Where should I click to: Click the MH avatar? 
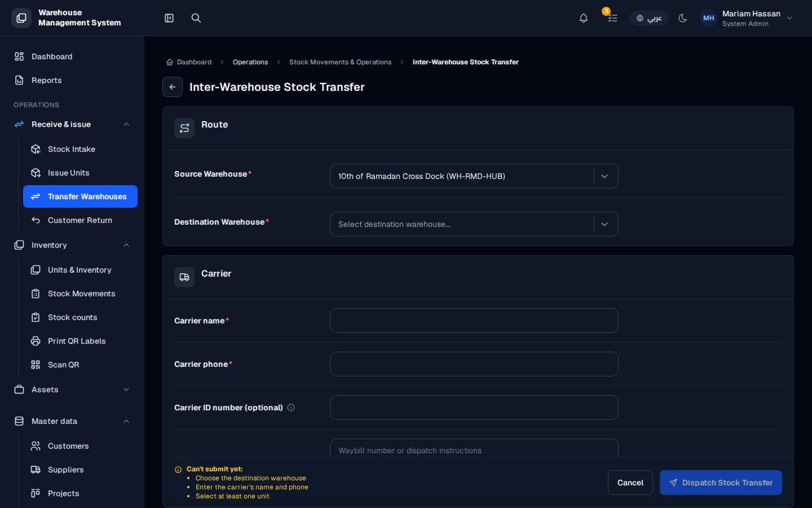pyautogui.click(x=709, y=18)
